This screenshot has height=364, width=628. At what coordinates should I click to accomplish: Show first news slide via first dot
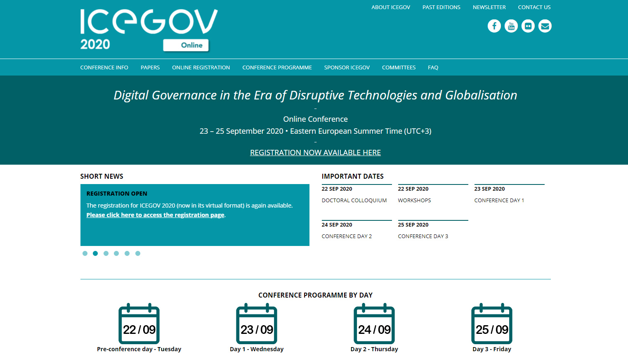click(x=85, y=253)
